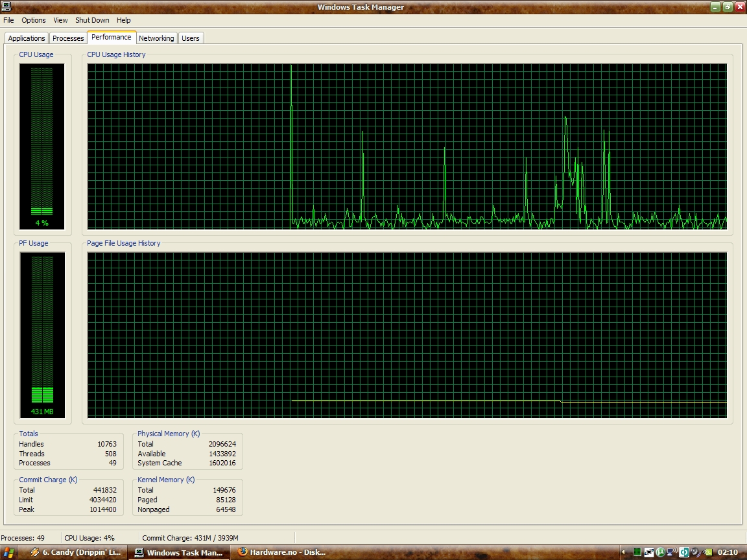Switch to the Users tab

191,38
